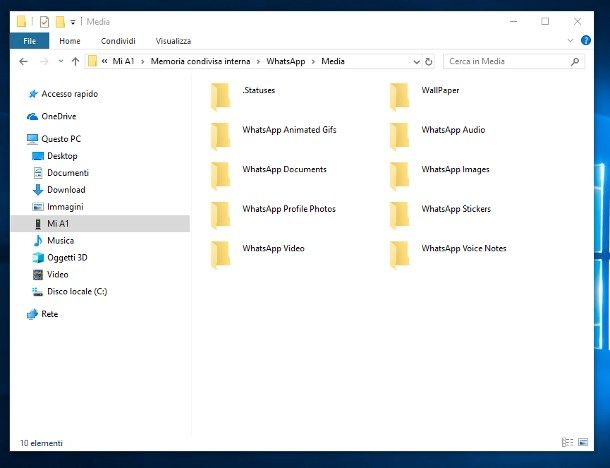
Task: Select the WhatsApp Video folder icon
Action: pos(221,254)
